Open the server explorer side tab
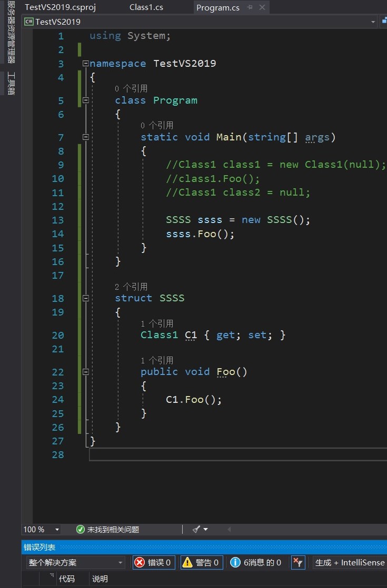Viewport: 387px width, 588px height. pyautogui.click(x=11, y=32)
